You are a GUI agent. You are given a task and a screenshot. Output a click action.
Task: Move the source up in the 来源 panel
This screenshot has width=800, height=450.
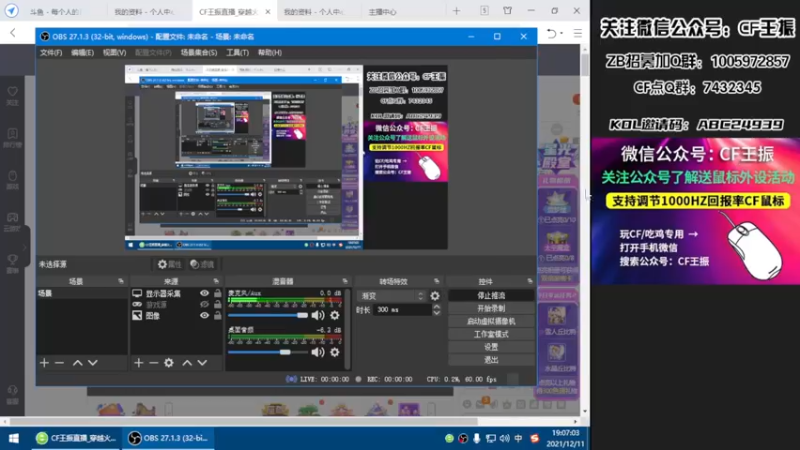[187, 363]
